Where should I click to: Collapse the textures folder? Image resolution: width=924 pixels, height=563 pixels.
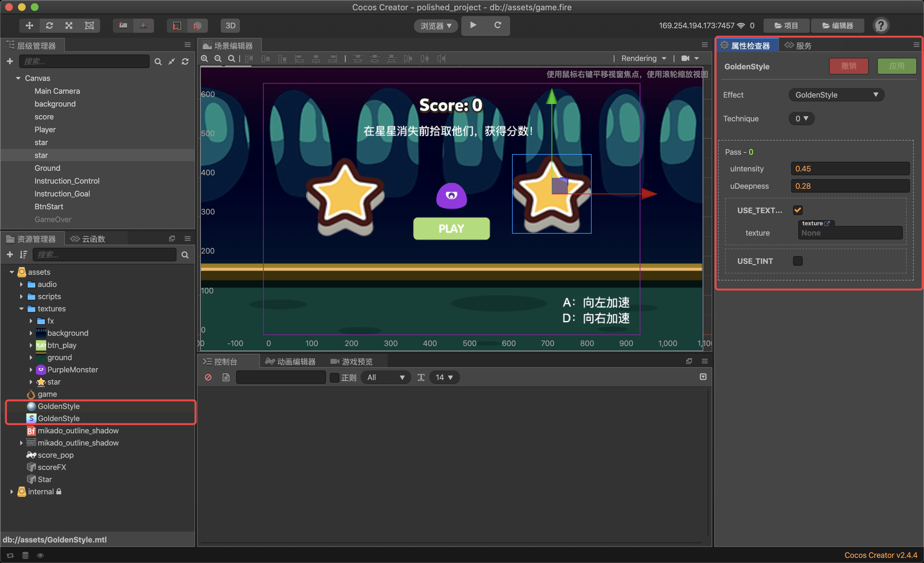click(x=21, y=309)
